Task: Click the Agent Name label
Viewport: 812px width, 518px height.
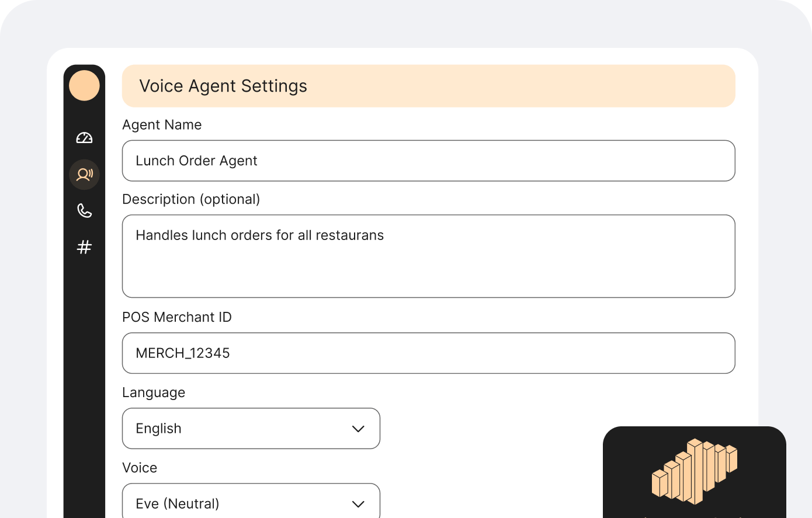Action: pyautogui.click(x=162, y=124)
